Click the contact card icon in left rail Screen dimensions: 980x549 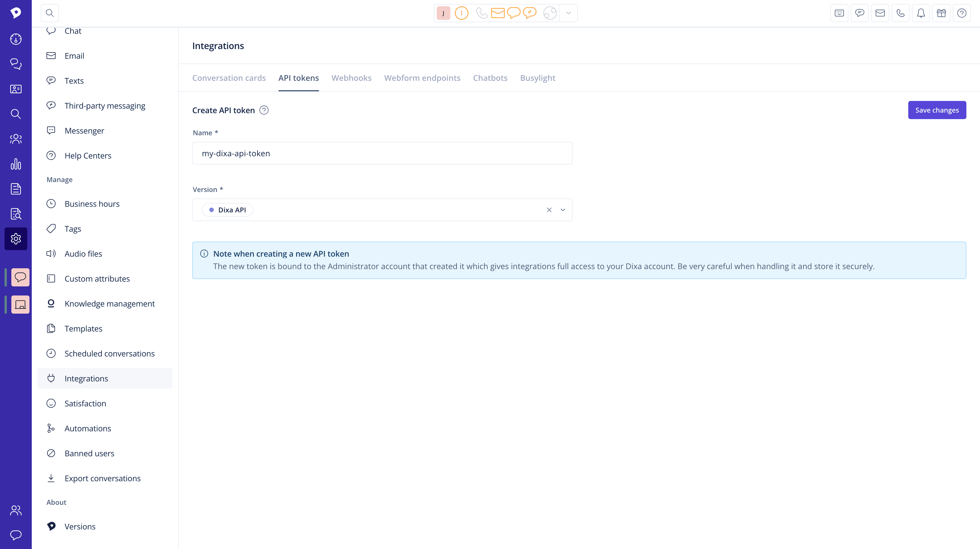[16, 89]
